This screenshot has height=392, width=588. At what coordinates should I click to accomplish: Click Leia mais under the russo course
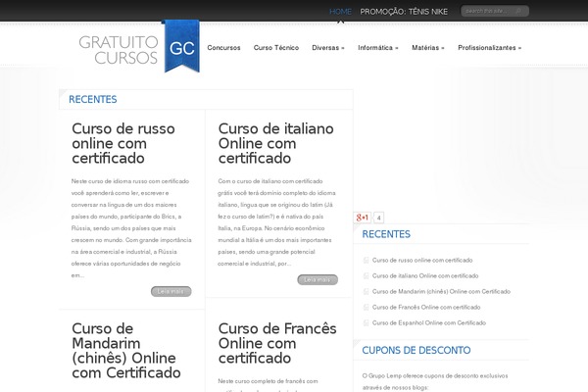[171, 291]
